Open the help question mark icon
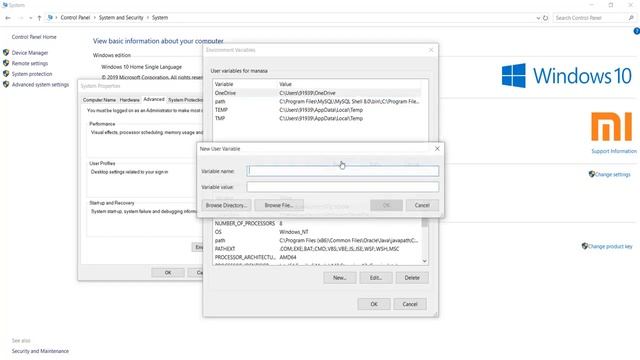The width and height of the screenshot is (640, 360). (x=636, y=31)
